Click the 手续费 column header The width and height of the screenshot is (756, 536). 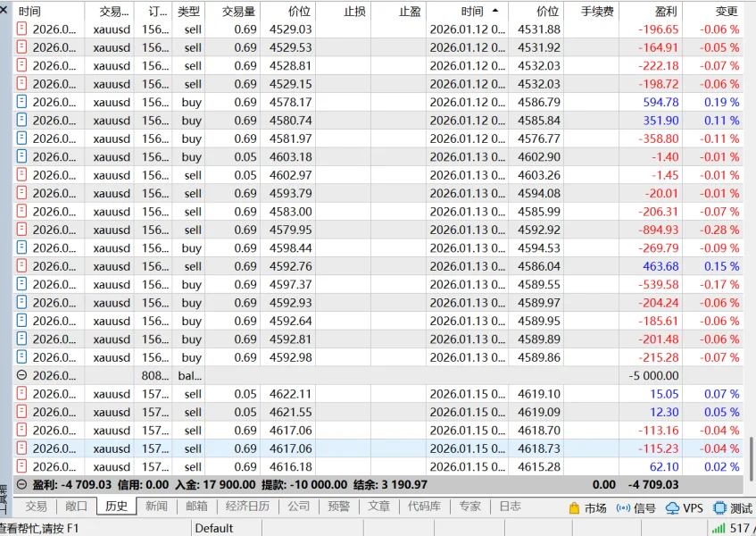[592, 11]
